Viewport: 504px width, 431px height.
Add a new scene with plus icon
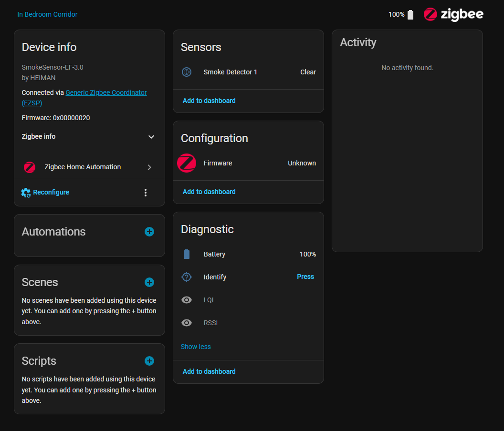pyautogui.click(x=149, y=282)
